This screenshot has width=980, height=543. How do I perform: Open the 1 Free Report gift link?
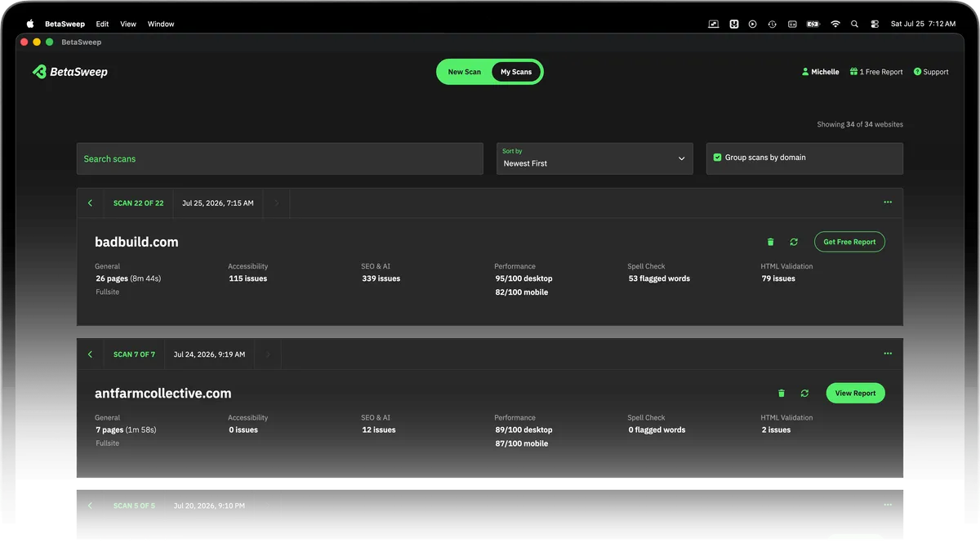coord(876,72)
